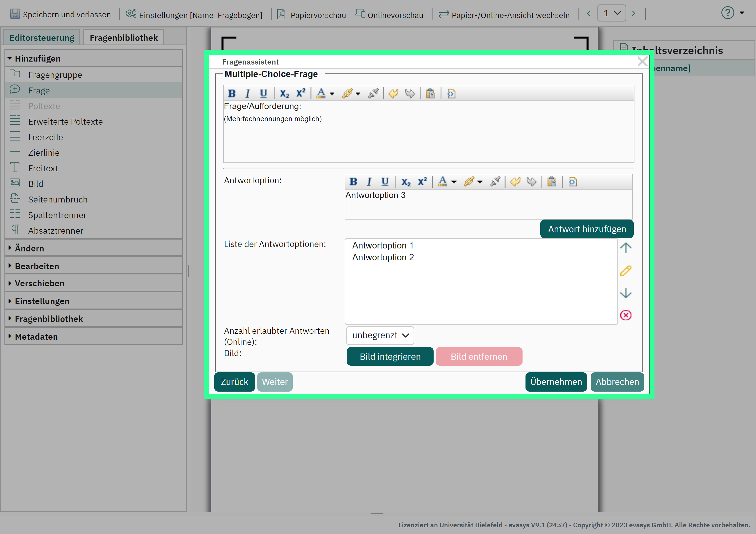This screenshot has width=756, height=534.
Task: Click the Zurück button
Action: click(234, 382)
